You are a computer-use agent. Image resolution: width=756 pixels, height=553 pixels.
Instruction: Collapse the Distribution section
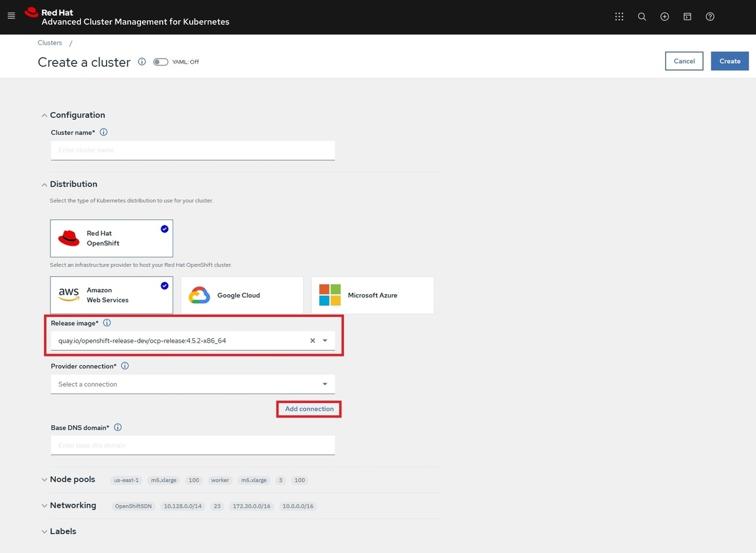click(44, 185)
